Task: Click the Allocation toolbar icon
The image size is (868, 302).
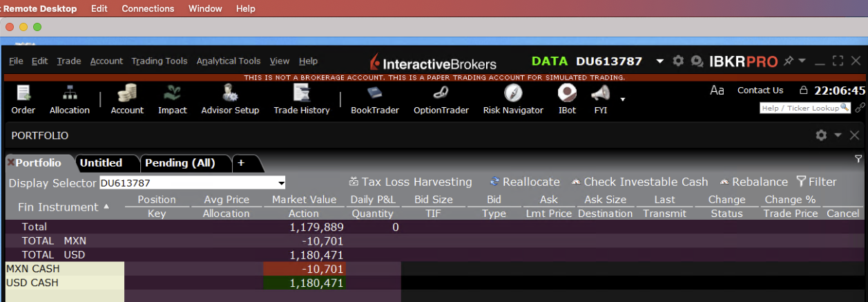Action: (70, 93)
